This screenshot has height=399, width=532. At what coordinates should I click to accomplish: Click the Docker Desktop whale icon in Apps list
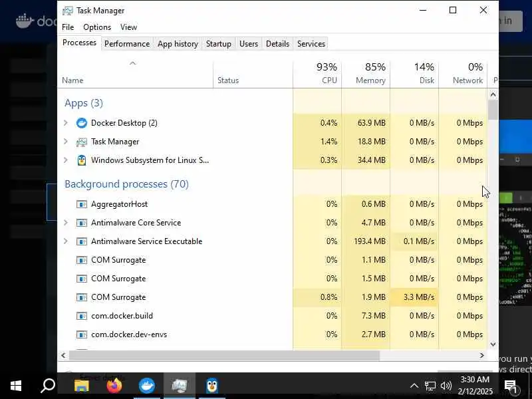[x=81, y=123]
